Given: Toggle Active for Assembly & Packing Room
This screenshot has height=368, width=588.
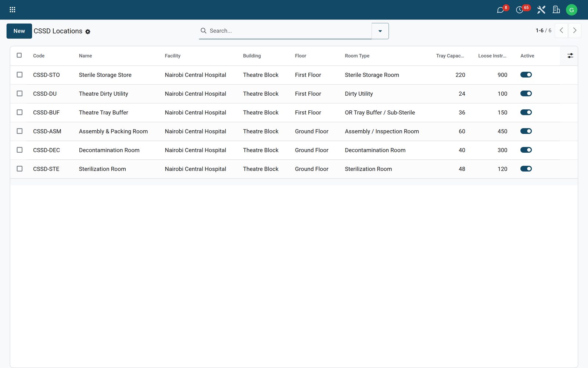Looking at the screenshot, I should [526, 131].
